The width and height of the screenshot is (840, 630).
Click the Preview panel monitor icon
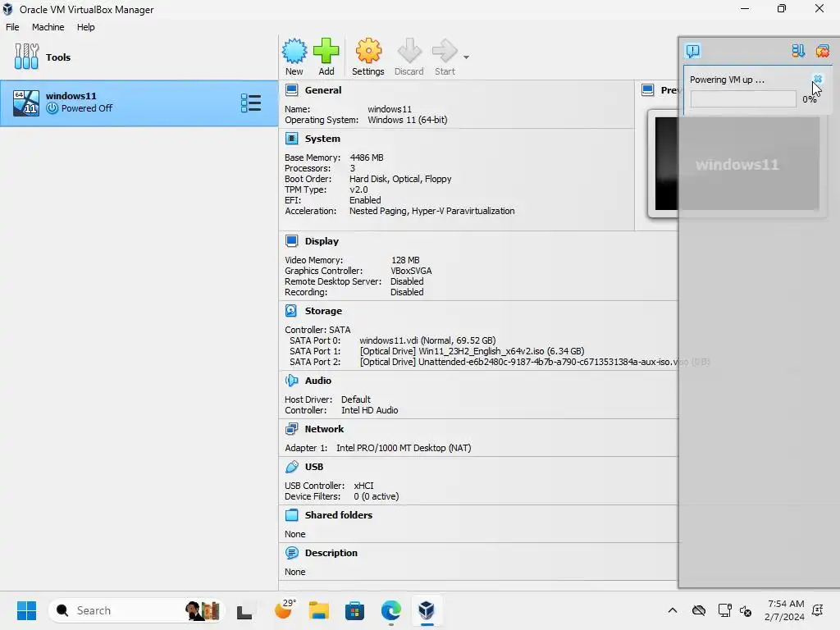coord(648,90)
